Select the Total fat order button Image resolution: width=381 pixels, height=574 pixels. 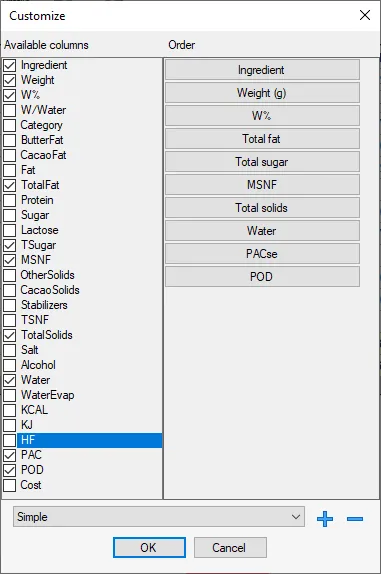[262, 139]
